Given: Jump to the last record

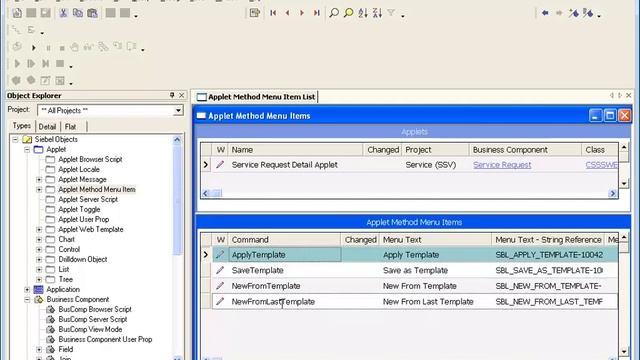Looking at the screenshot, I should point(317,13).
